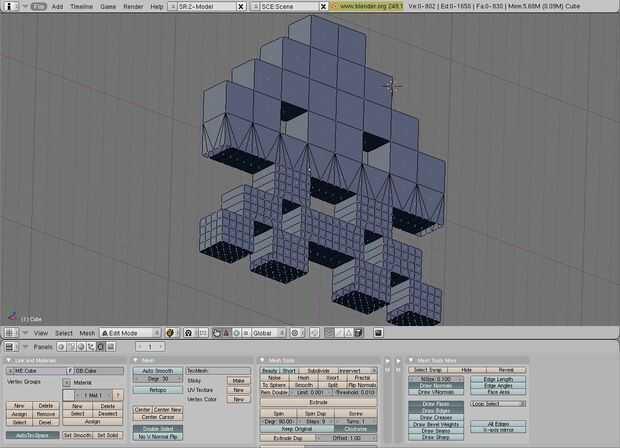The image size is (620, 448).
Task: Open the Editing context panel icon
Action: pos(101,347)
